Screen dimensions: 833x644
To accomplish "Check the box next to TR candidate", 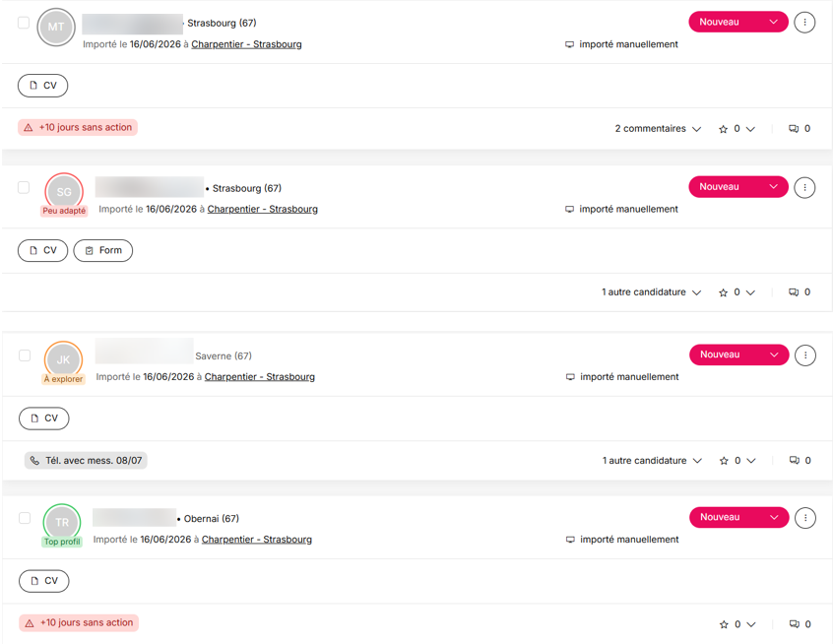I will pyautogui.click(x=25, y=518).
